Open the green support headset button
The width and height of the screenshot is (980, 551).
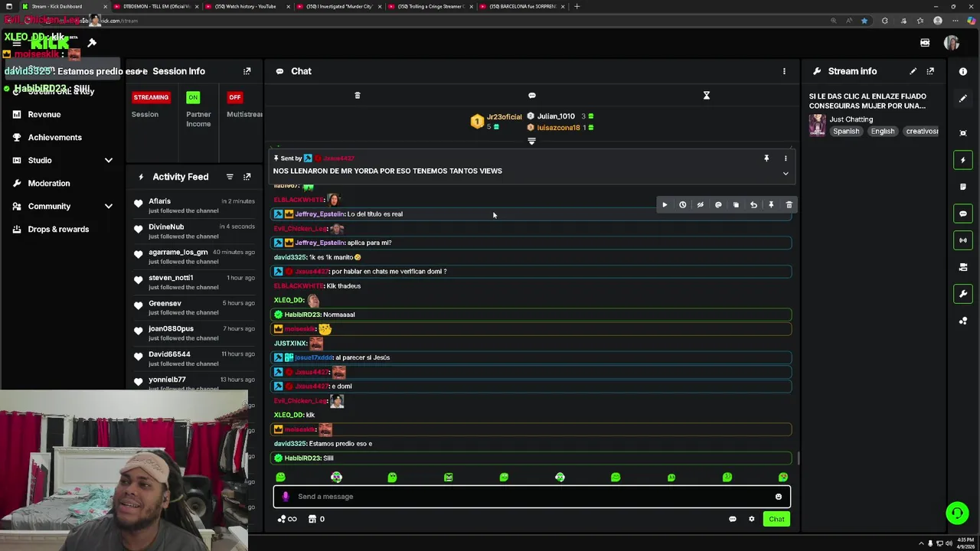coord(957,513)
